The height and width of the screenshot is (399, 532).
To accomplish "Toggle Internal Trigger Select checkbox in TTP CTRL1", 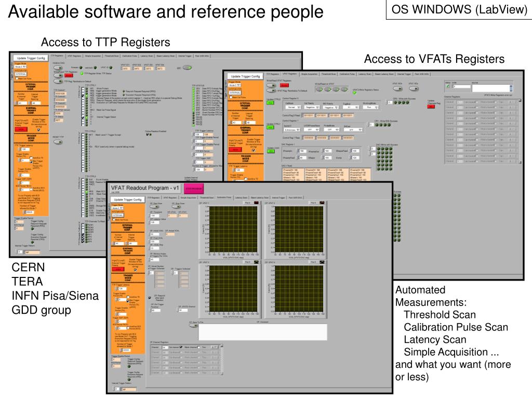I will coord(83,117).
